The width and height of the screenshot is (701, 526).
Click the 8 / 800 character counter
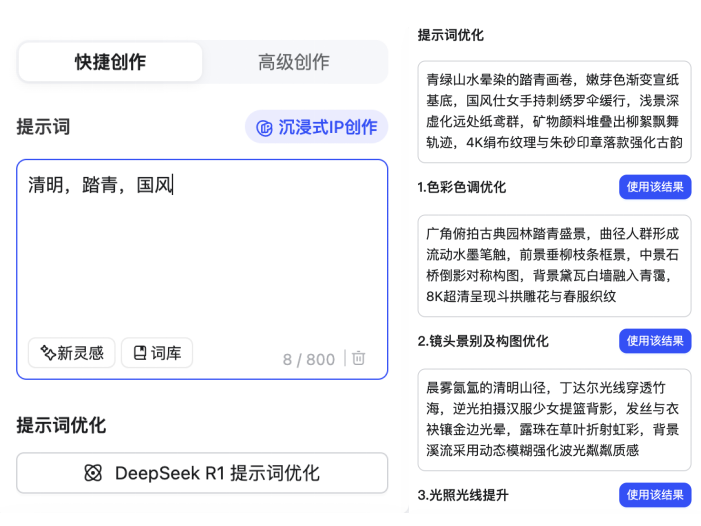pos(308,359)
